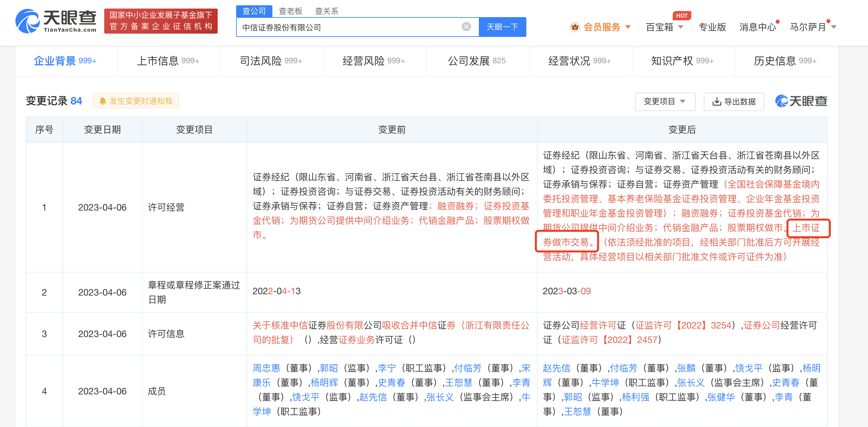This screenshot has width=868, height=427.
Task: Expand the 变更项目 filter dropdown
Action: point(665,101)
